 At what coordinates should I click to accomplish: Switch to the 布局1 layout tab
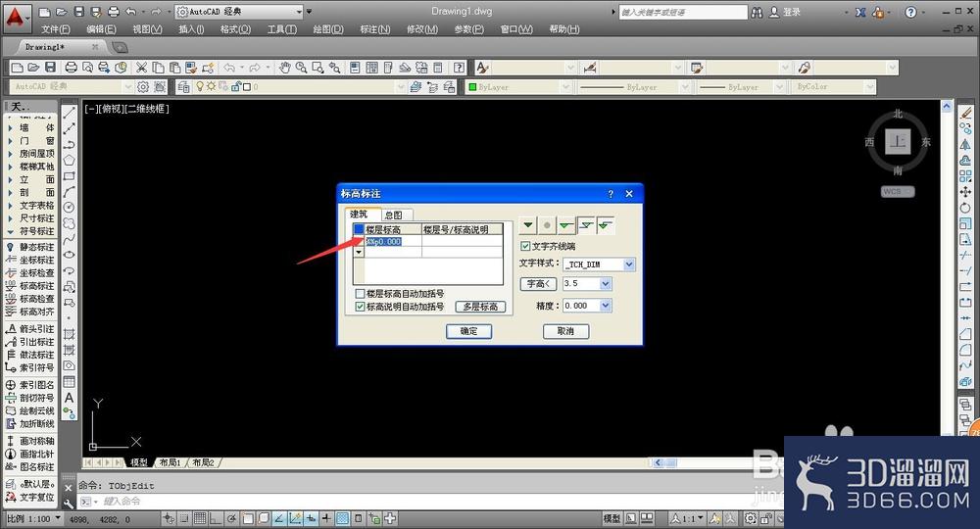click(170, 462)
